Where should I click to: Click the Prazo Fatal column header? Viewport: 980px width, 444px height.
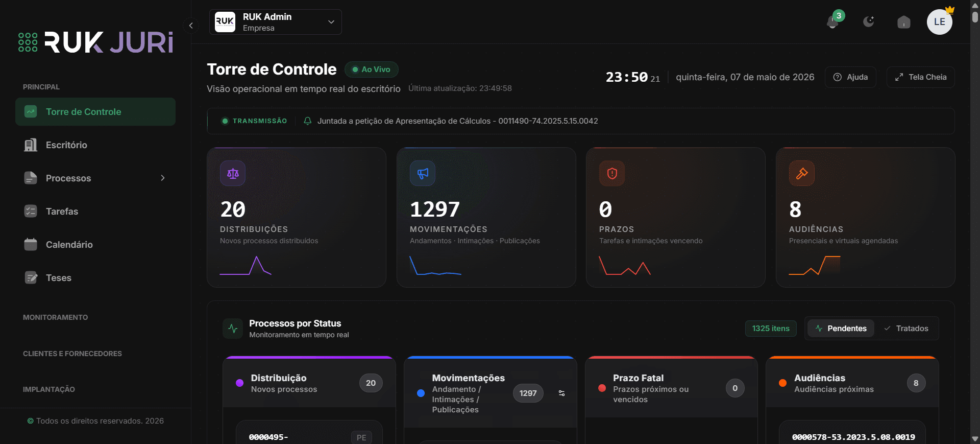pos(671,388)
